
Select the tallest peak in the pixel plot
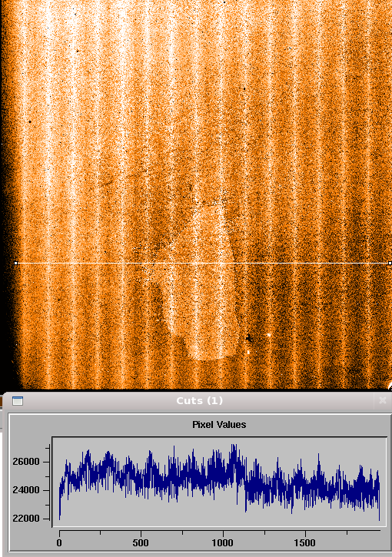pos(234,445)
